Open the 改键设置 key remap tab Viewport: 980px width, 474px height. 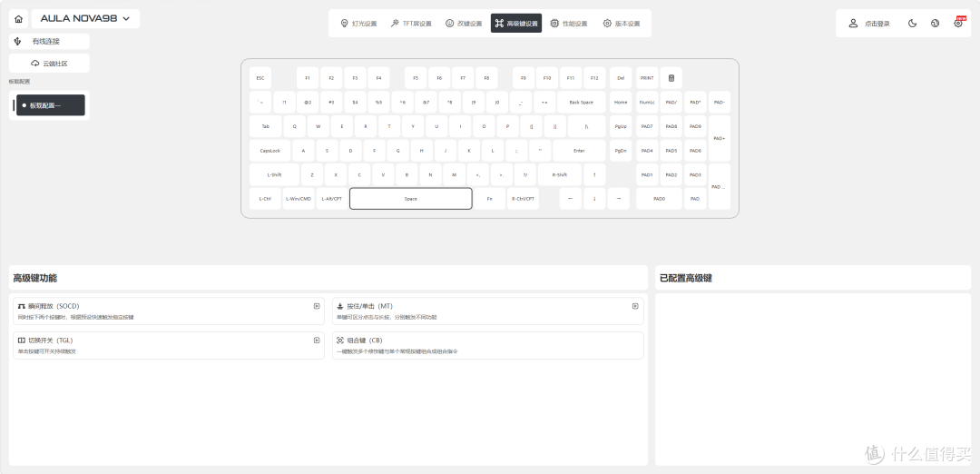[x=464, y=23]
